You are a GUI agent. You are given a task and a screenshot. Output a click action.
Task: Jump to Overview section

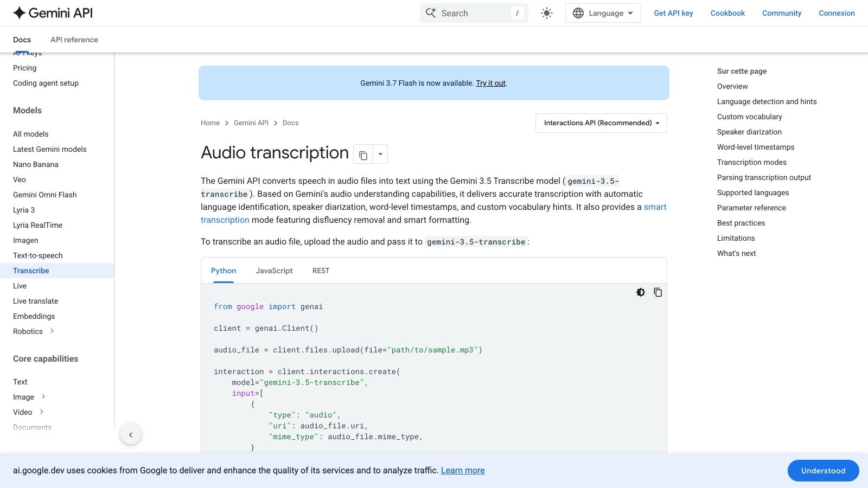point(732,86)
